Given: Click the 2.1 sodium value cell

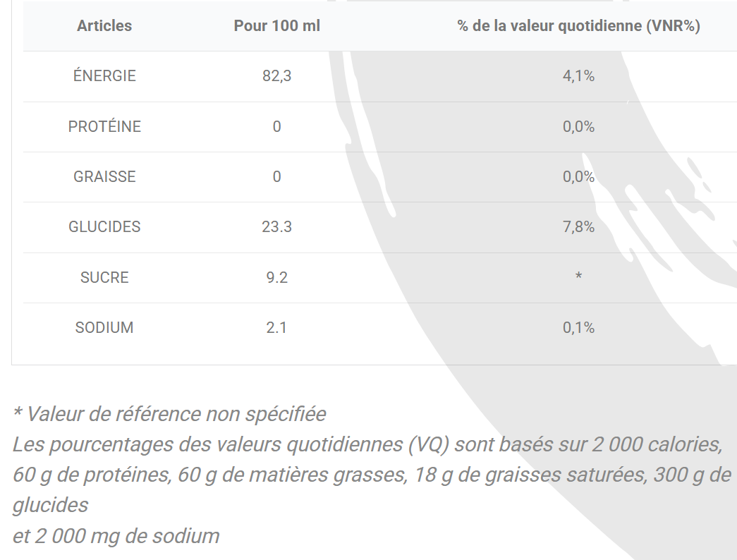Looking at the screenshot, I should point(277,328).
